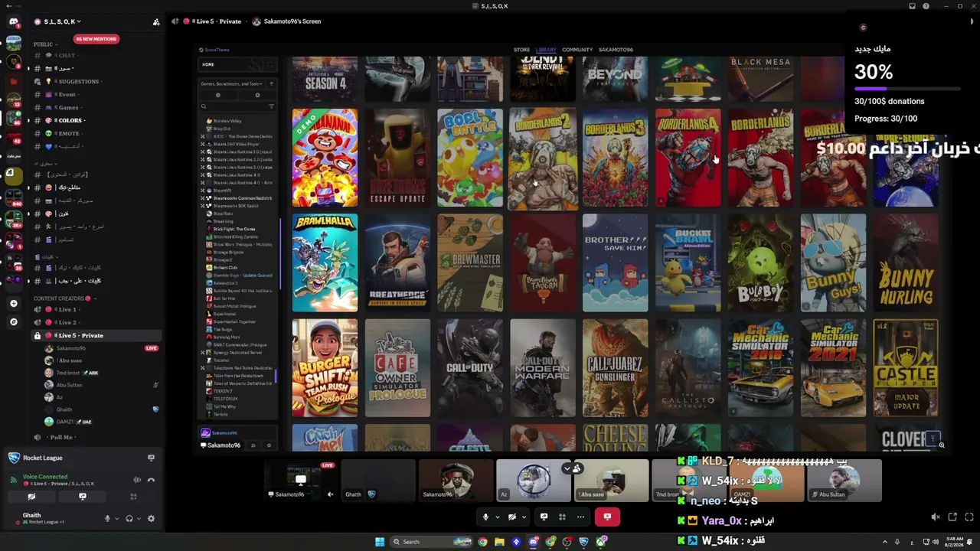Open more options ellipsis in call controls
The height and width of the screenshot is (551, 980).
coord(580,517)
